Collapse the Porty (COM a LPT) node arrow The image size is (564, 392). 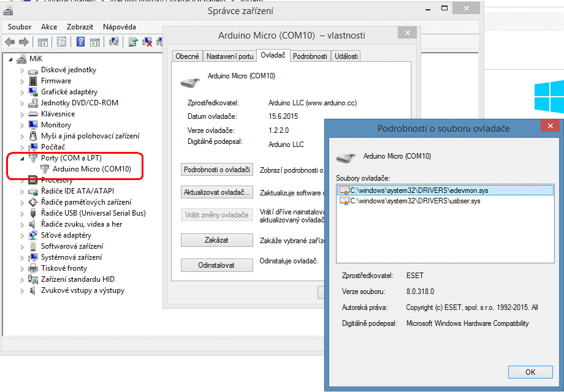tap(22, 159)
